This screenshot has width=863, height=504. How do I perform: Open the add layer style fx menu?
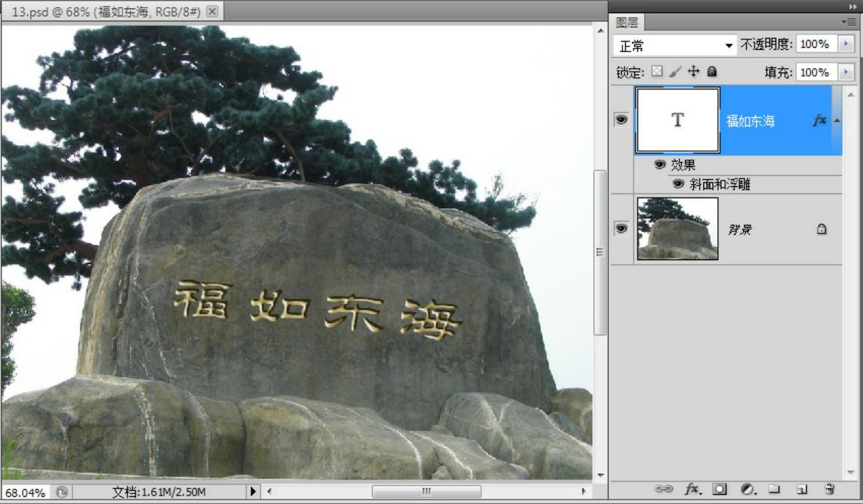tap(692, 489)
